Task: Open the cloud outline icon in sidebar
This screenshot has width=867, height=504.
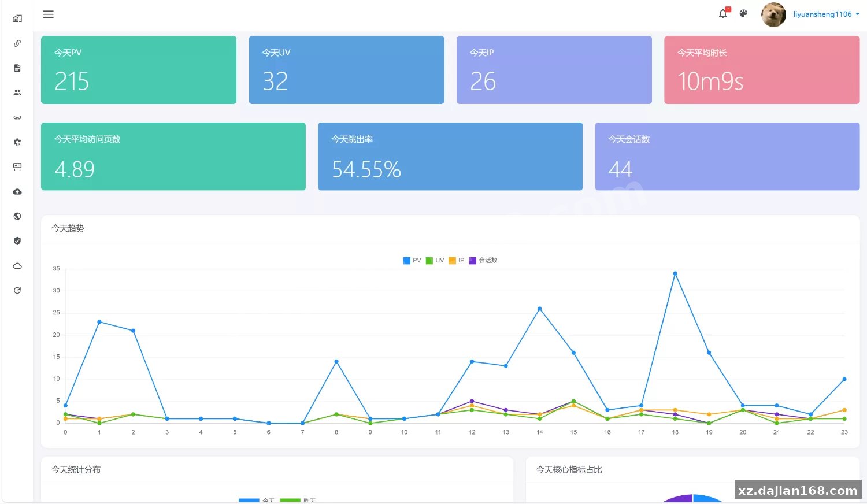Action: tap(17, 266)
